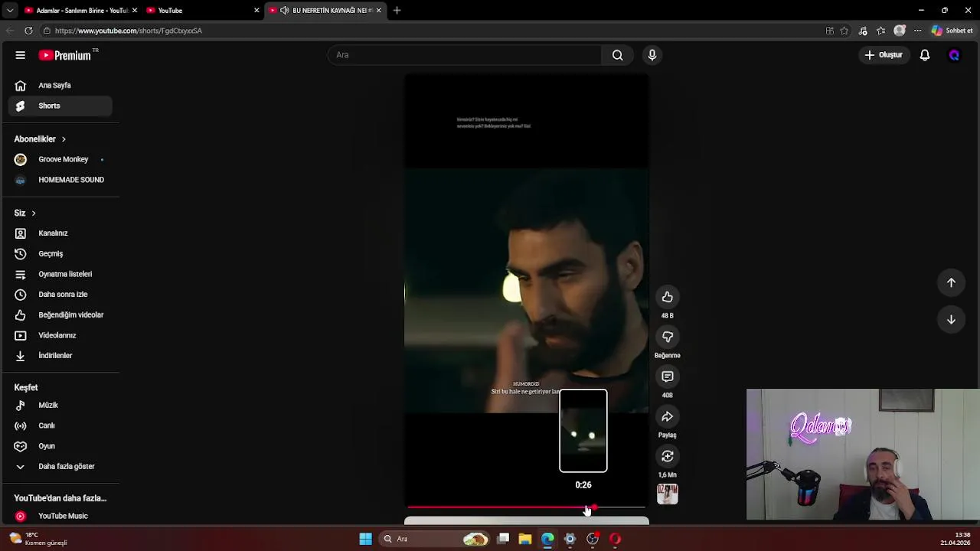The height and width of the screenshot is (551, 980).
Task: Open the remix icon showing 1,6 Mn
Action: [668, 456]
